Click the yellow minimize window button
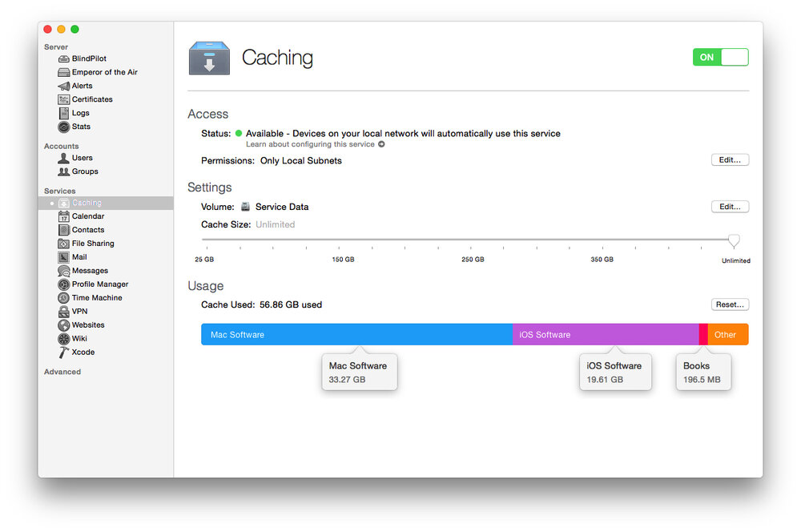 [x=61, y=29]
